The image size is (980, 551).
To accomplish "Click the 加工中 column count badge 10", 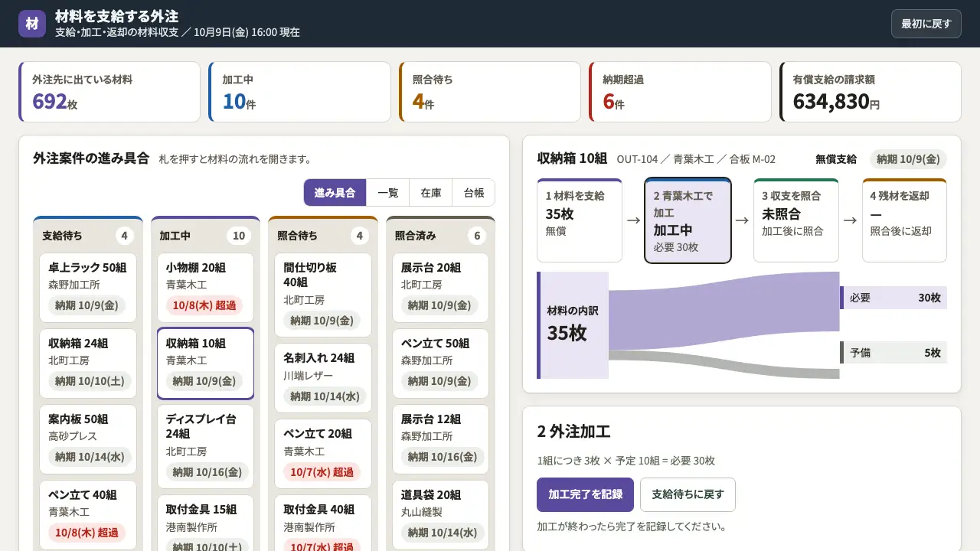I will point(239,236).
